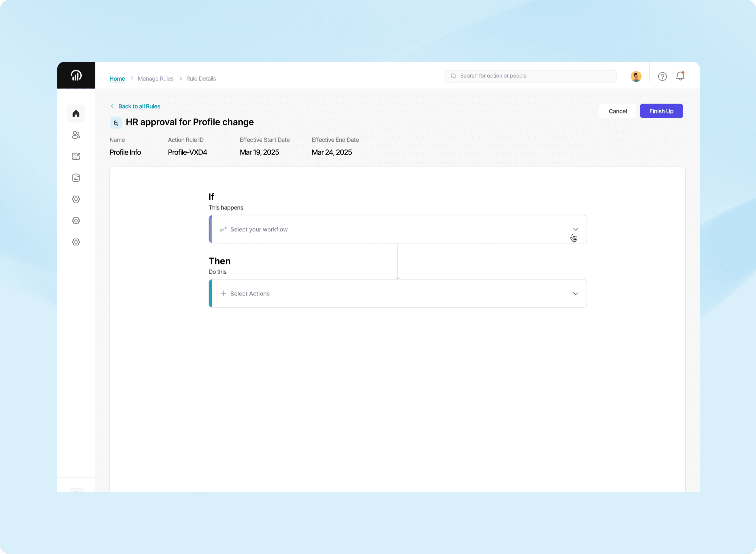Go to the Home breadcrumb link
Screen dimensions: 756x554
pyautogui.click(x=117, y=78)
